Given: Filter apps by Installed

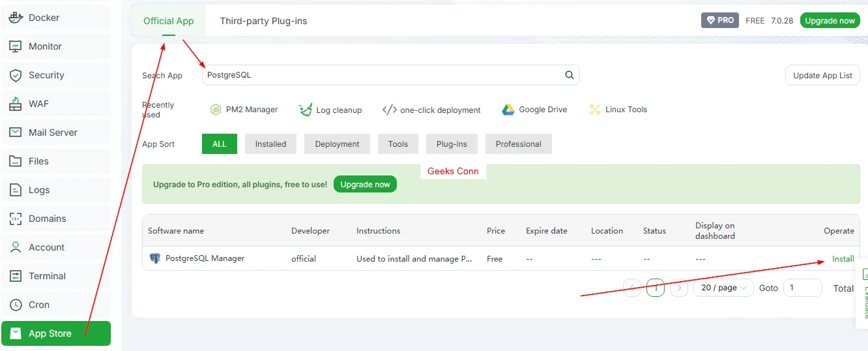Looking at the screenshot, I should pyautogui.click(x=270, y=144).
